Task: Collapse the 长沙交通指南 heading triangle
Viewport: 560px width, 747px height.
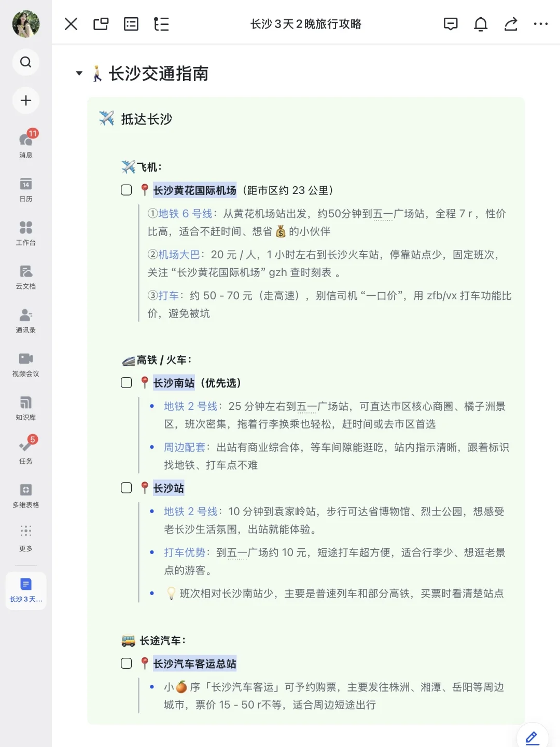Action: [x=79, y=73]
